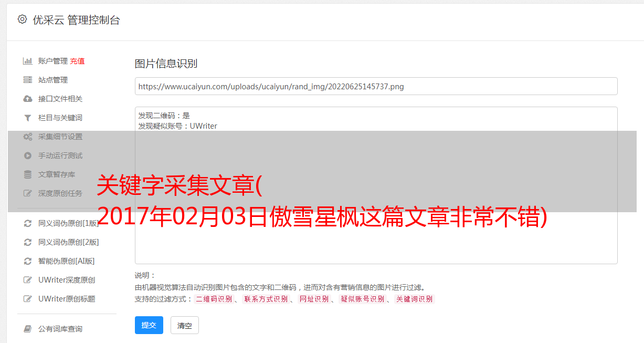Go to UWriter原创标题 in the sidebar
The height and width of the screenshot is (343, 644).
[67, 299]
